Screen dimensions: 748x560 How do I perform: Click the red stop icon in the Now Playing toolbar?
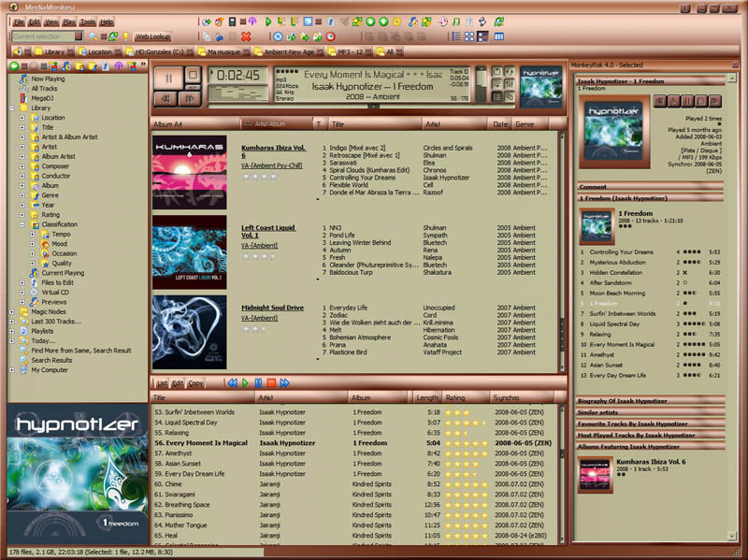(271, 383)
